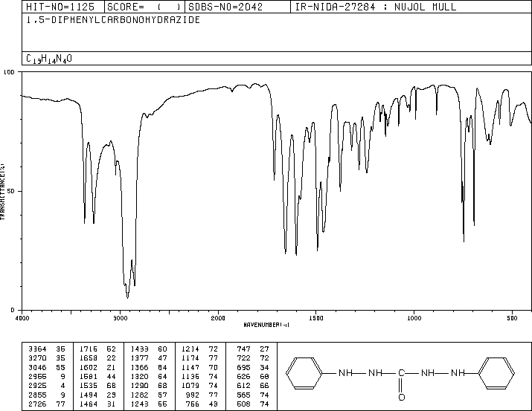
Task: Click the 50 transmittance axis label
Action: tap(11, 191)
